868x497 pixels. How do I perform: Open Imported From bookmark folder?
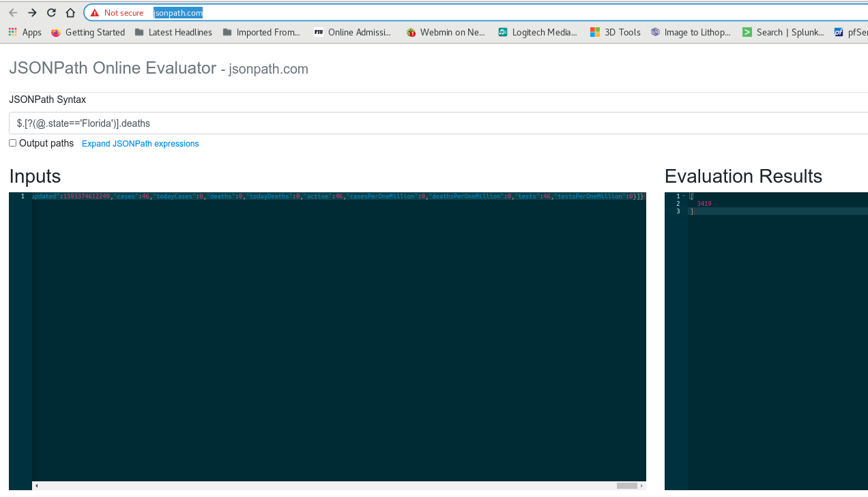[x=261, y=32]
